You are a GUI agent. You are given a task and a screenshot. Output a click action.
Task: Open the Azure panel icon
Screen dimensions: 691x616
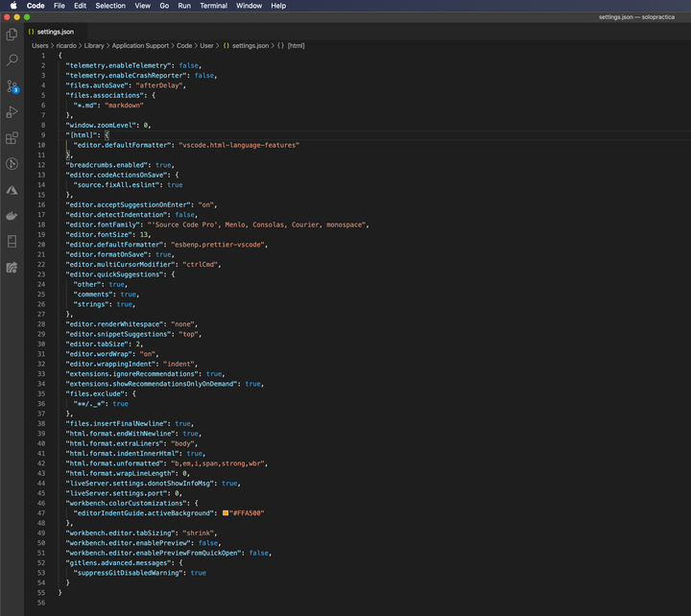pyautogui.click(x=12, y=190)
